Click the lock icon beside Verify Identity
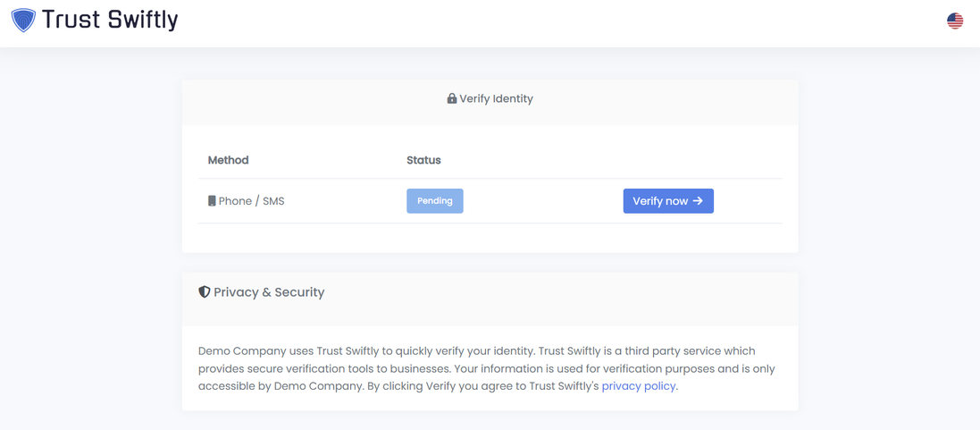Viewport: 980px width, 430px height. tap(452, 98)
